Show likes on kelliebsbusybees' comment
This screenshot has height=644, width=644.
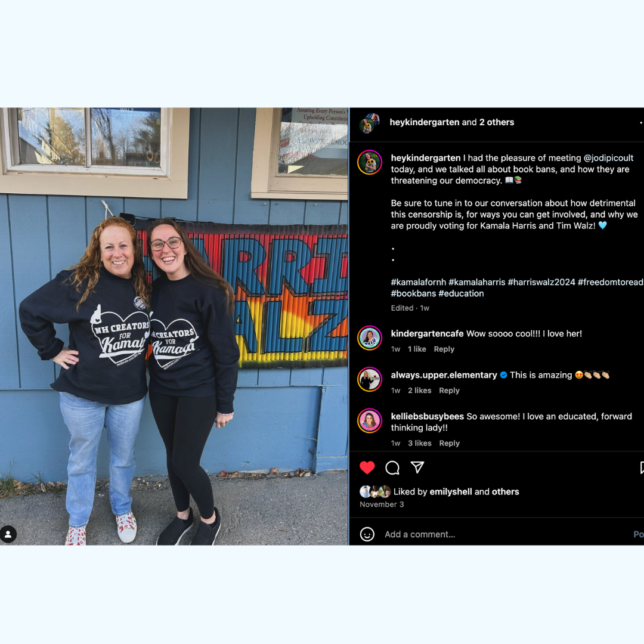[419, 442]
